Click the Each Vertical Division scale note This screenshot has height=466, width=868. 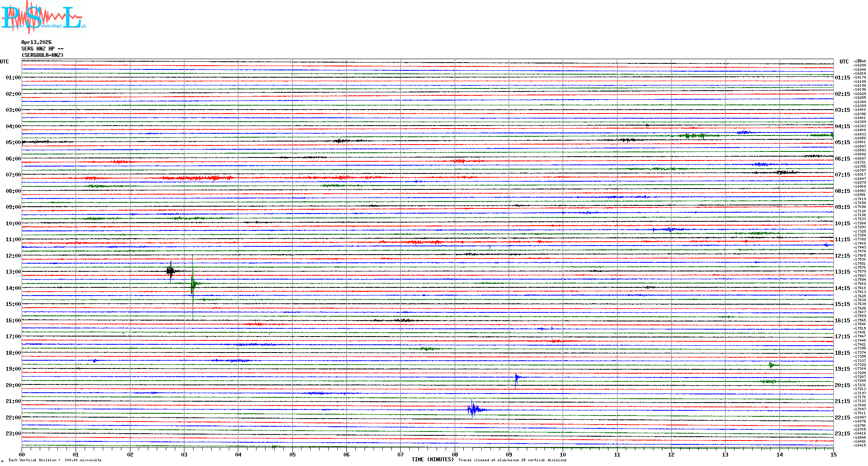pos(55,460)
